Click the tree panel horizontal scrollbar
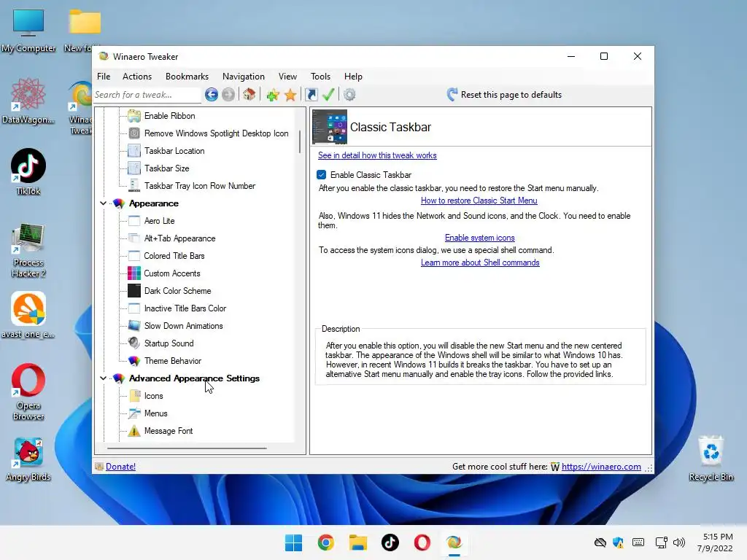This screenshot has height=560, width=747. click(x=187, y=448)
